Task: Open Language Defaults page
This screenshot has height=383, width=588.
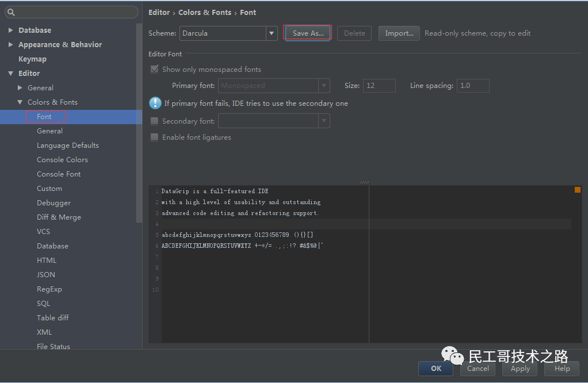Action: click(x=67, y=145)
